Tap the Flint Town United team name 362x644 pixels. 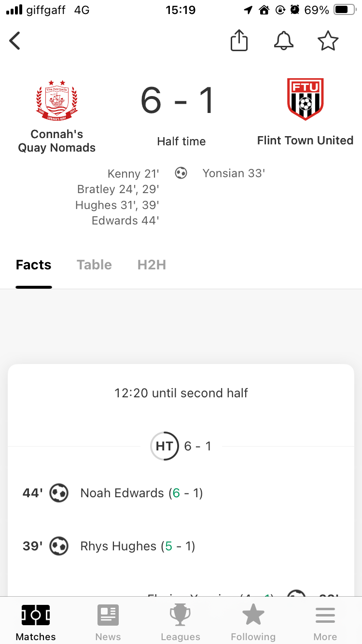pyautogui.click(x=305, y=140)
